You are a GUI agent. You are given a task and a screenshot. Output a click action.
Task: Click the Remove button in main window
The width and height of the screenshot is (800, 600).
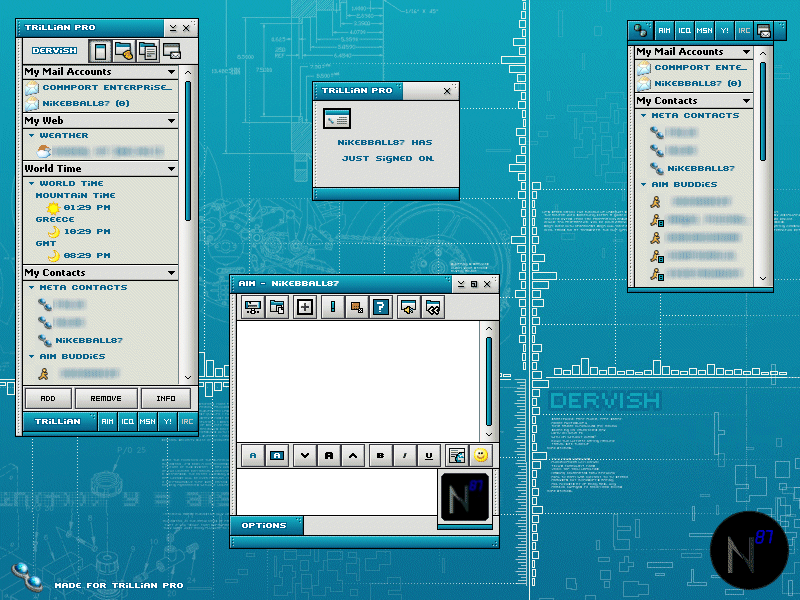point(106,398)
